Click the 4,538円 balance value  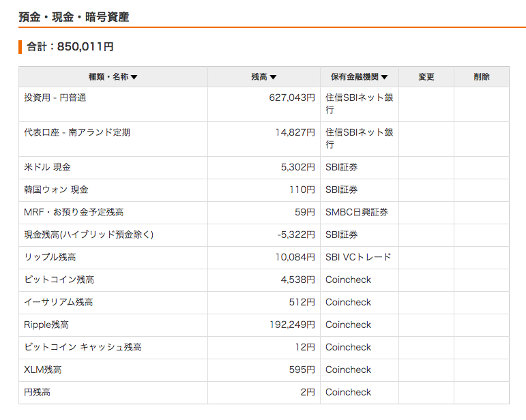[298, 280]
